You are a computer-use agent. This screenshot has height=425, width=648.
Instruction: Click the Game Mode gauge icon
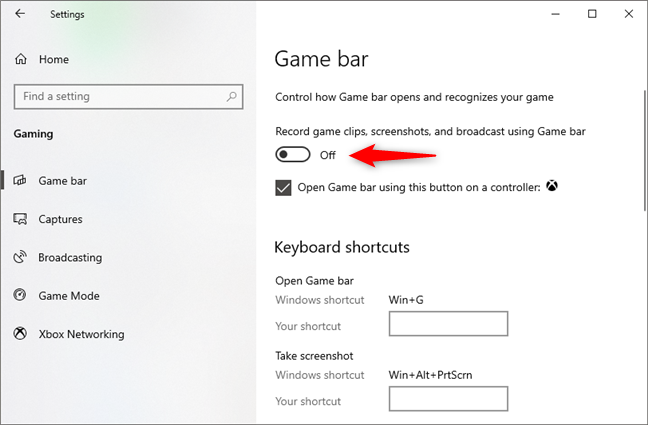(20, 295)
